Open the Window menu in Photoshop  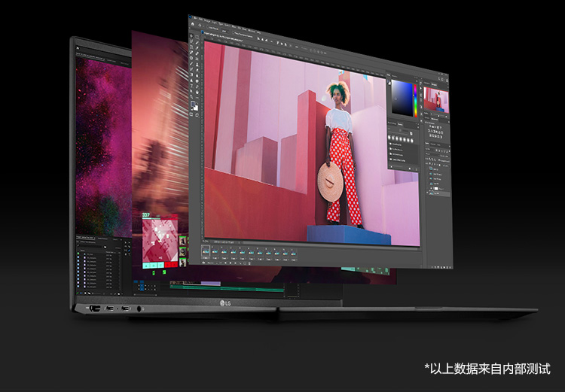coord(252,31)
